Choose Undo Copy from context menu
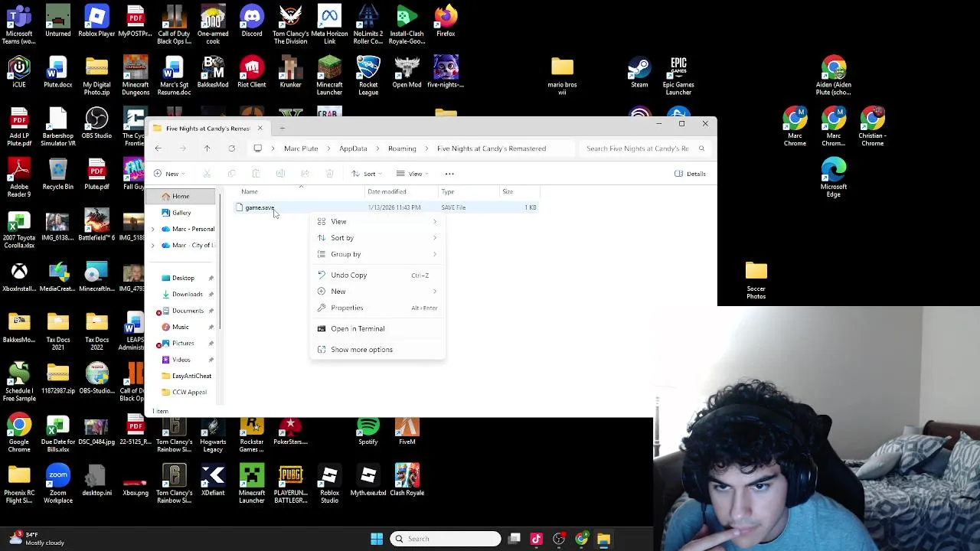980x551 pixels. (x=377, y=275)
